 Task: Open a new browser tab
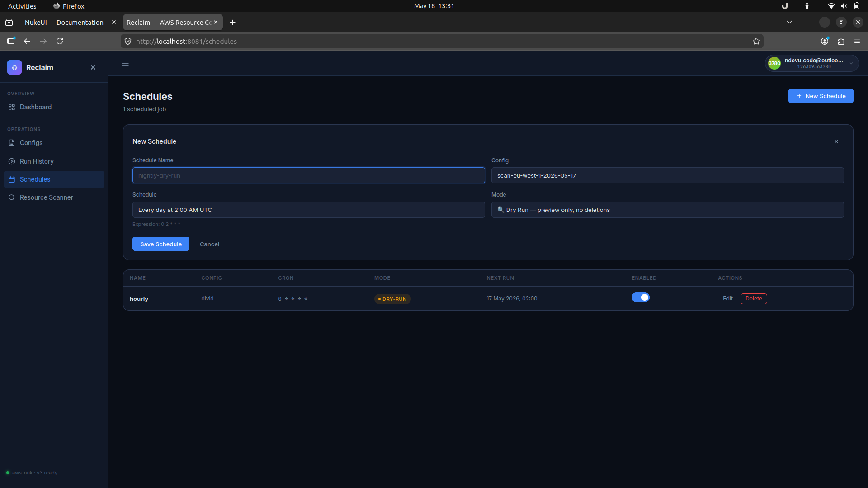(x=232, y=23)
